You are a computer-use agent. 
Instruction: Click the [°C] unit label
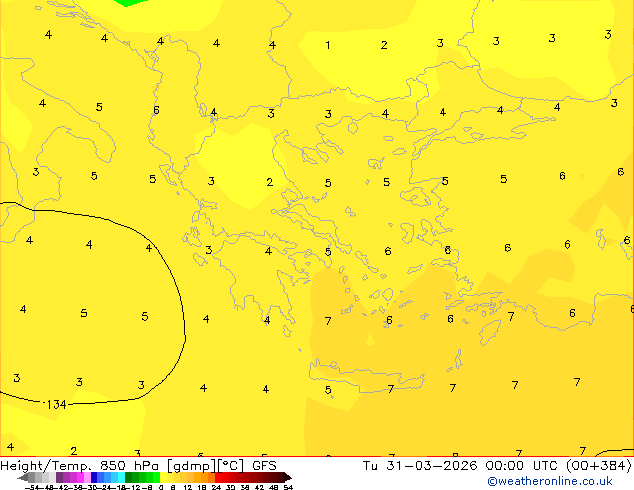pos(230,466)
